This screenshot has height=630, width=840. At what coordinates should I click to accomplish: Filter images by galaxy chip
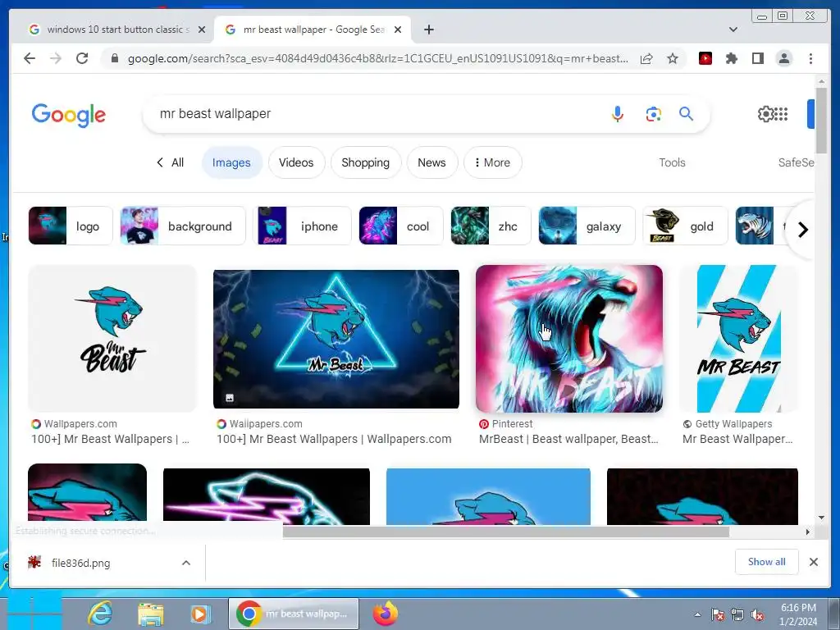[x=587, y=226]
